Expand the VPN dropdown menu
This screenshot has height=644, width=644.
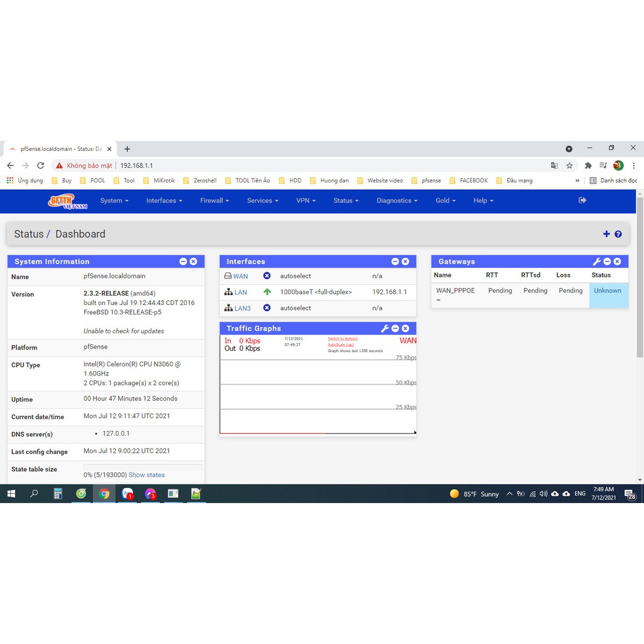click(306, 201)
